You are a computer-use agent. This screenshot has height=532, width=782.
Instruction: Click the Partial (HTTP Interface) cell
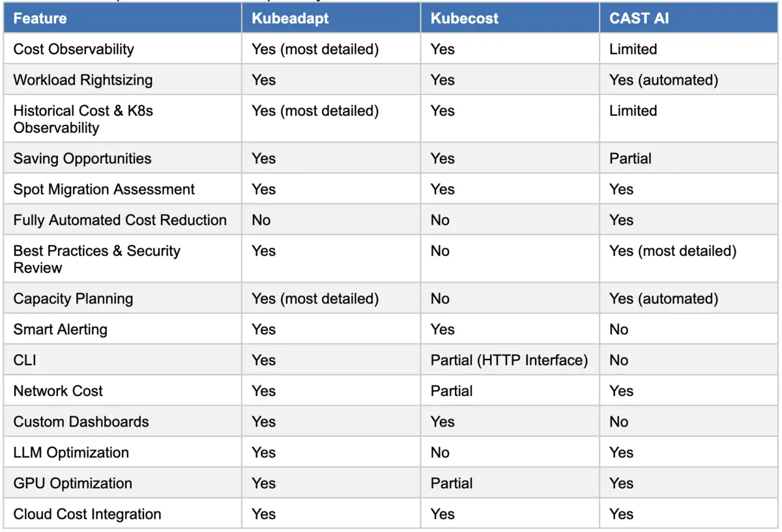509,360
